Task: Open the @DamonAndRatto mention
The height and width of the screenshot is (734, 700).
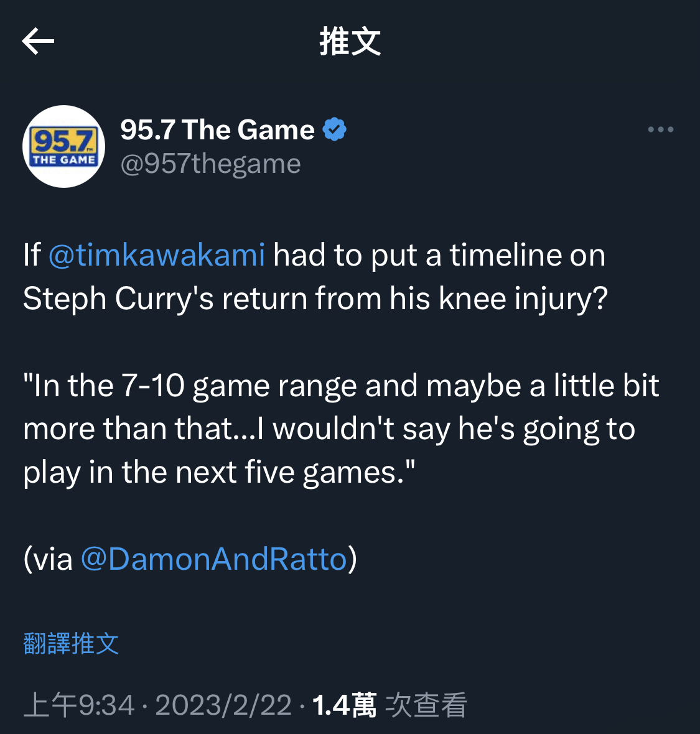Action: click(x=214, y=559)
